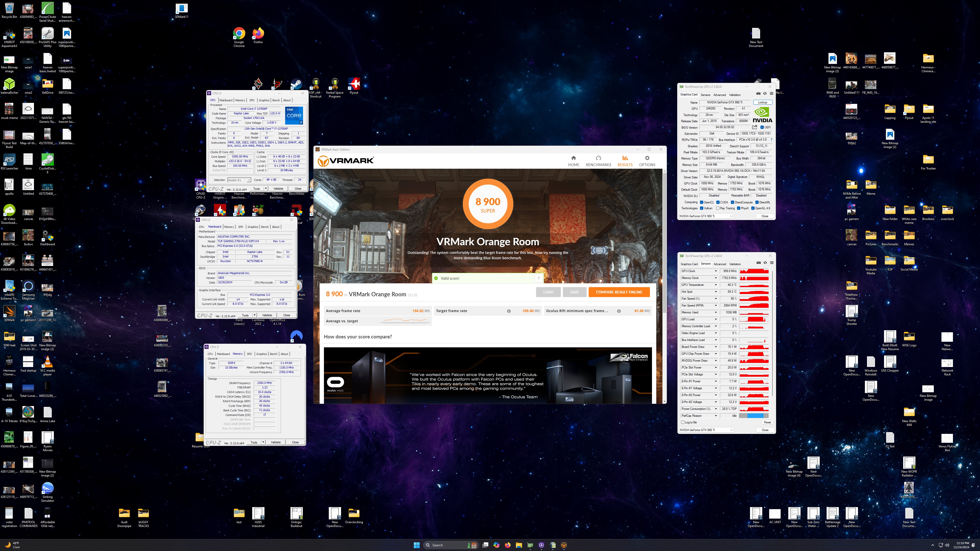Open Kerbal Space Program shortcut
The image size is (980, 551).
[x=335, y=88]
